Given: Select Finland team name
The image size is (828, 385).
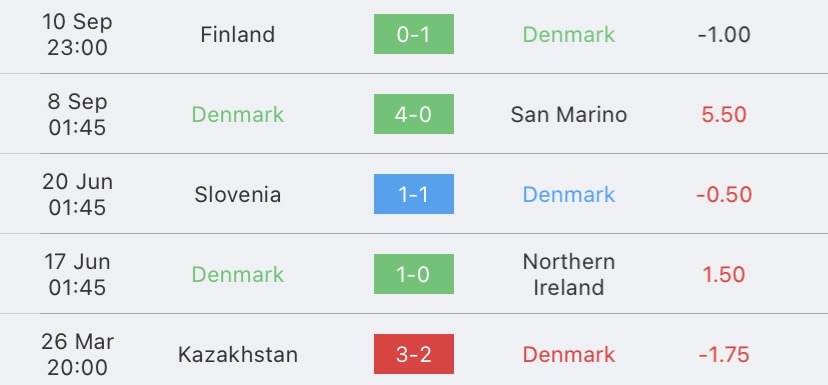Looking at the screenshot, I should 238,35.
